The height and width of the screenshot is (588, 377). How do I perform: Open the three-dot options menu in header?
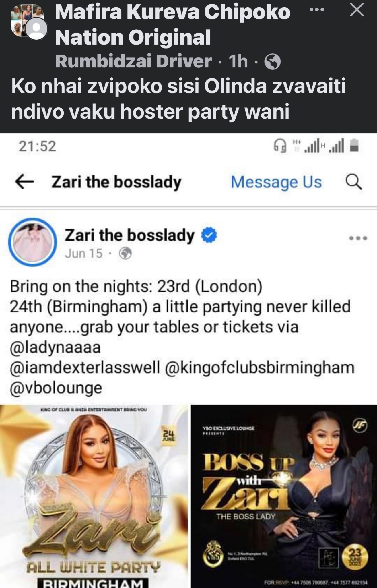pos(317,10)
